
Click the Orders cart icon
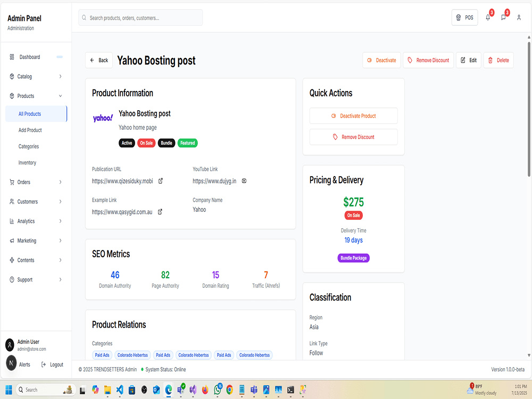(12, 182)
